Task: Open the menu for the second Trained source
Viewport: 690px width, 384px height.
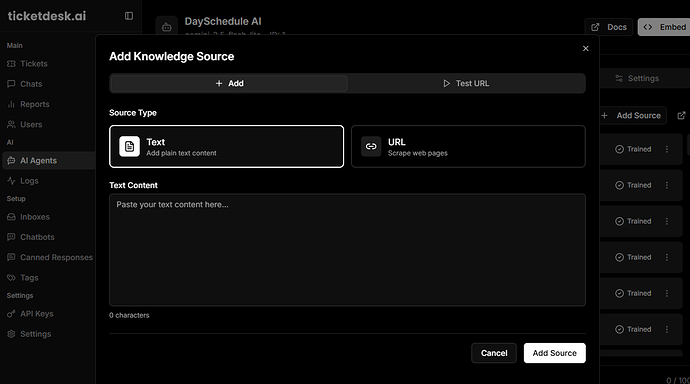Action: pos(667,185)
